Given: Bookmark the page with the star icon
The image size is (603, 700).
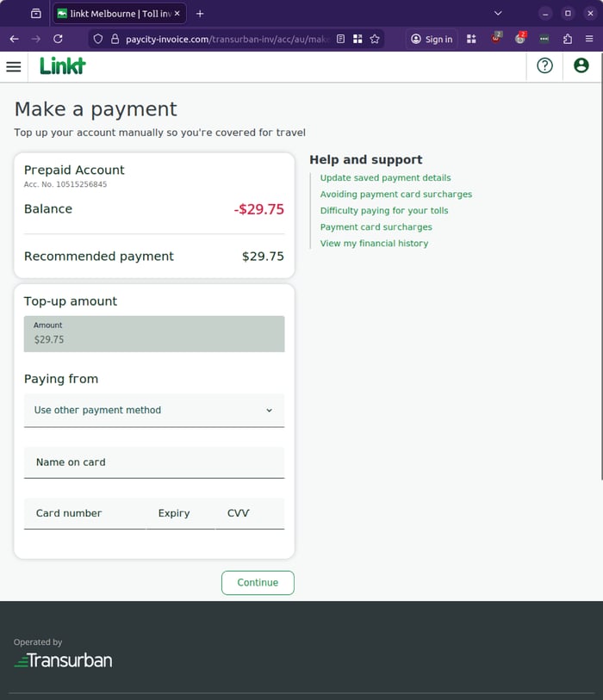Looking at the screenshot, I should [374, 39].
